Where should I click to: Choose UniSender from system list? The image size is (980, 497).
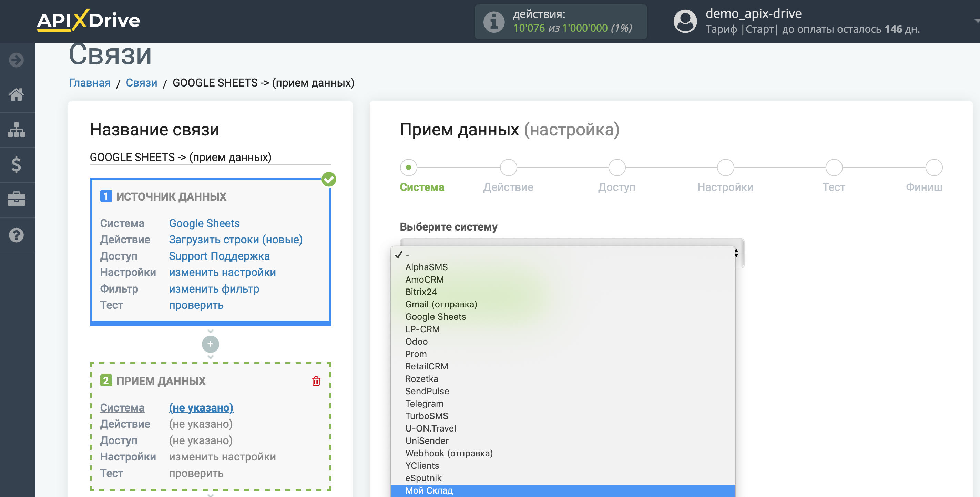click(x=563, y=441)
